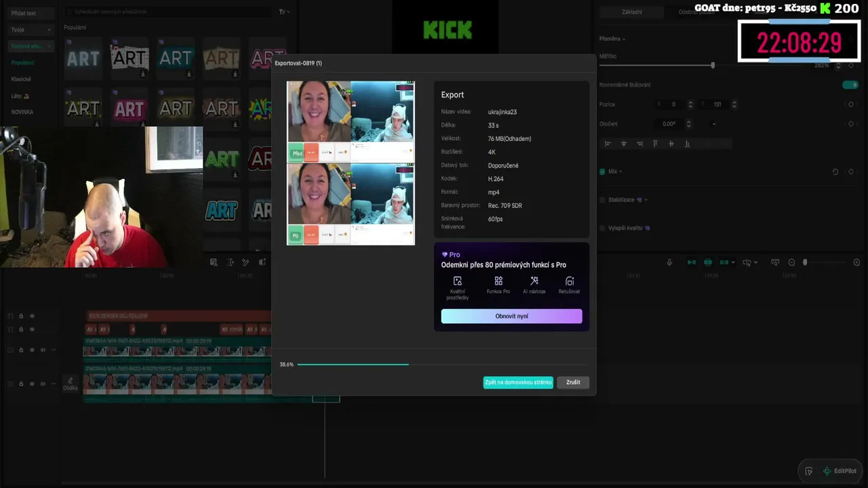Screen dimensions: 868x488
Task: Collapse the Přeměna section
Action: (x=624, y=39)
